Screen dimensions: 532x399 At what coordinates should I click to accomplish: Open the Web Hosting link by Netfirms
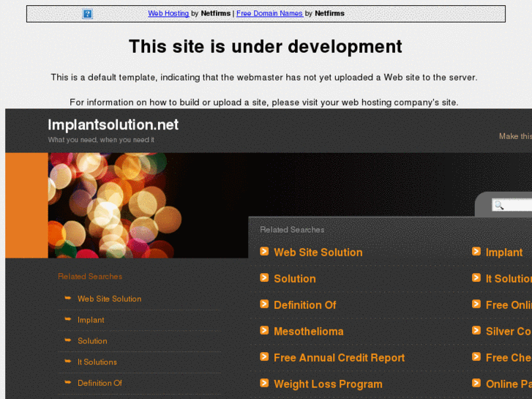click(x=168, y=14)
